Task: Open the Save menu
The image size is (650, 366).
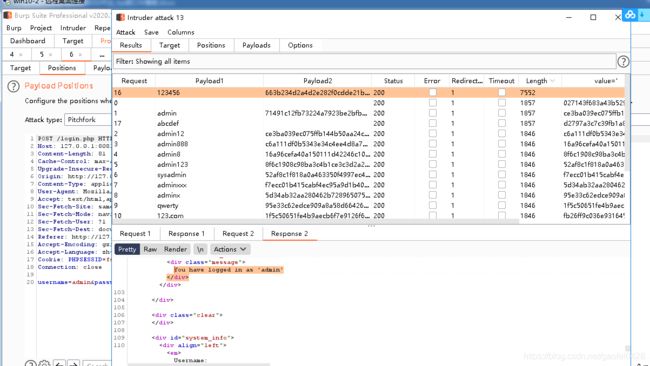Action: point(151,32)
